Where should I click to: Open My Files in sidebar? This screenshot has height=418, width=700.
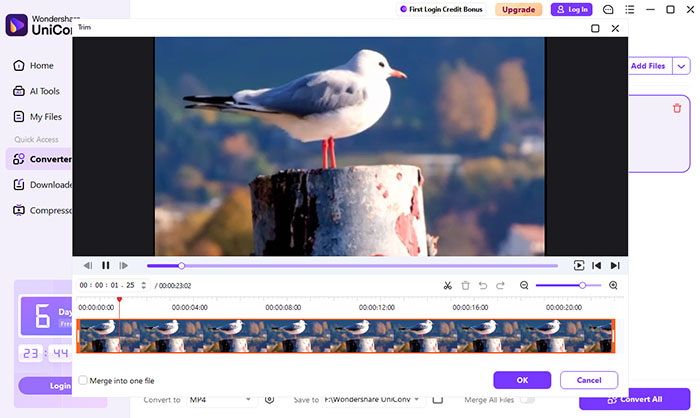pos(38,117)
